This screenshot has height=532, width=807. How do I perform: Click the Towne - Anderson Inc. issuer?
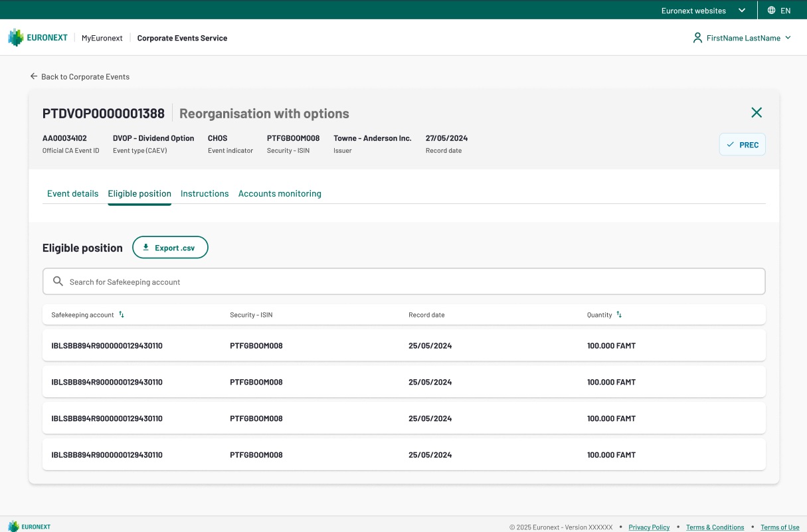(x=373, y=138)
